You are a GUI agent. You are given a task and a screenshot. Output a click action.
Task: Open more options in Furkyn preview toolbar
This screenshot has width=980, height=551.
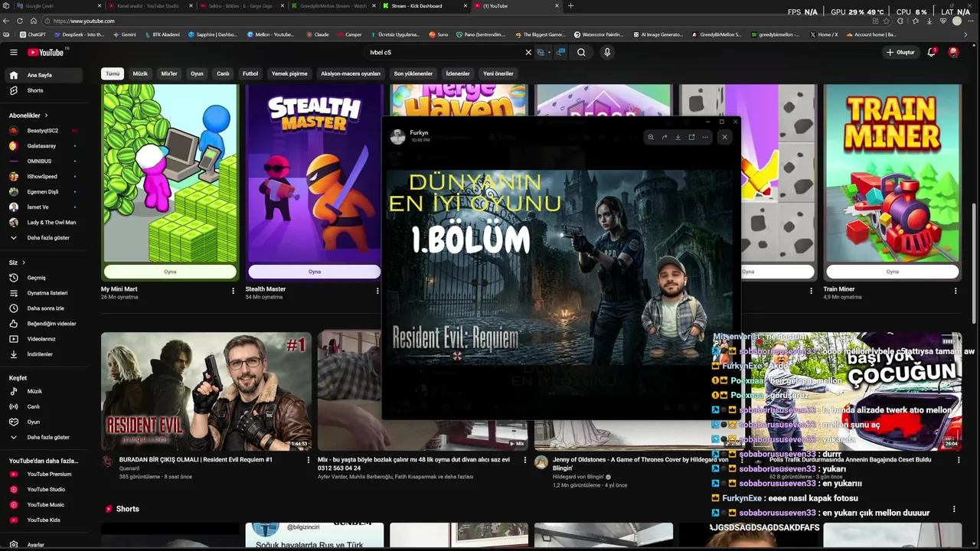click(x=705, y=137)
